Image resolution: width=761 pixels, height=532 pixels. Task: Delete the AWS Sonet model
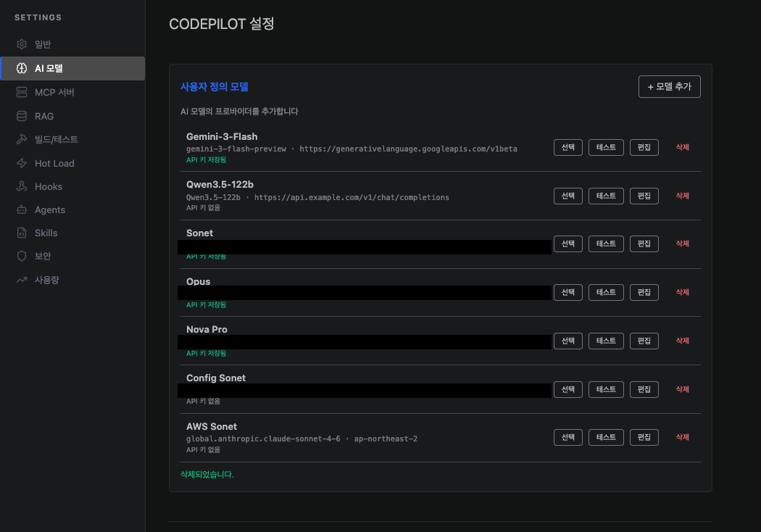[683, 437]
